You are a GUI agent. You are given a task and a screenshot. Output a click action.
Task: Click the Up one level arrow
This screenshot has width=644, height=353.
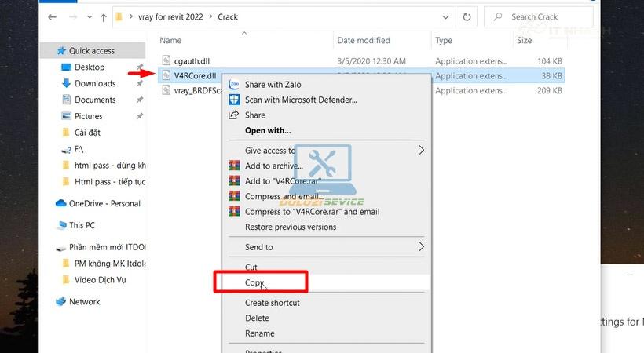click(x=104, y=17)
